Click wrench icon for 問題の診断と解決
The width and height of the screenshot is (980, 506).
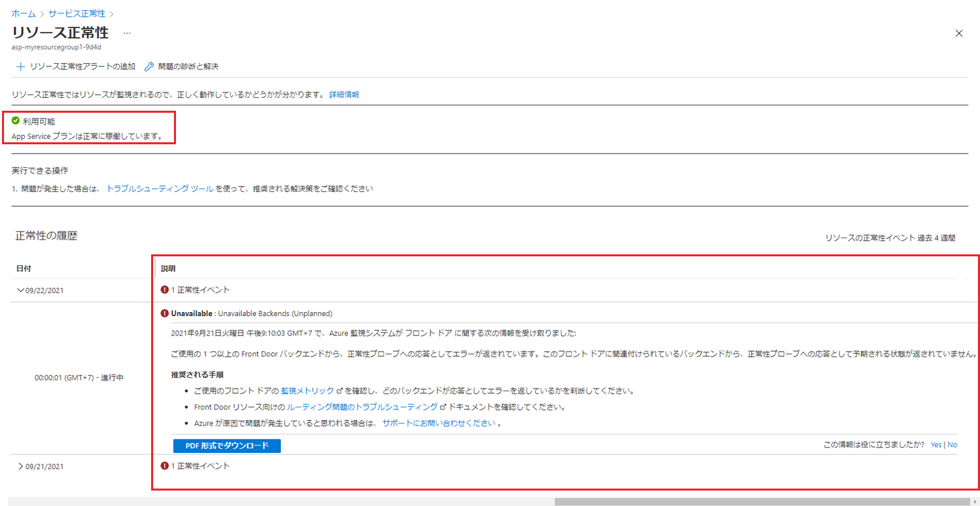click(150, 66)
